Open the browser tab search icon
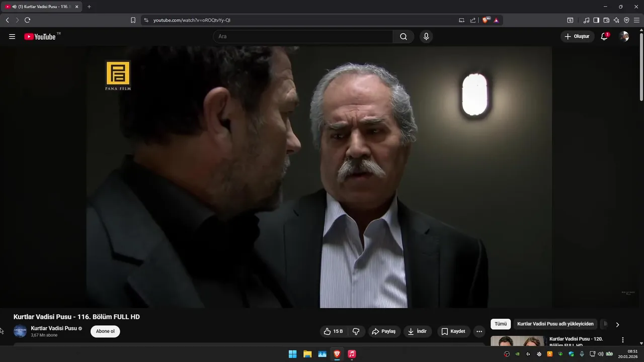The height and width of the screenshot is (362, 644). click(x=570, y=20)
